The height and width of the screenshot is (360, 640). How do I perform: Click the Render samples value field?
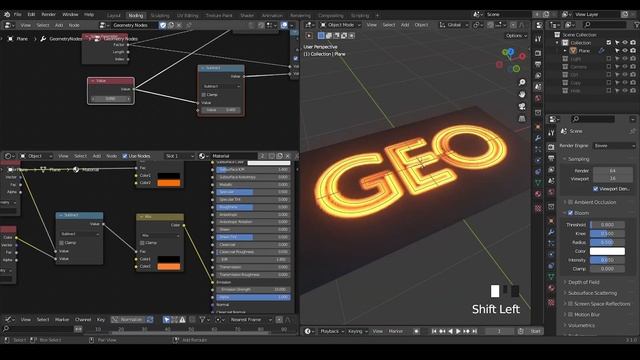(613, 171)
